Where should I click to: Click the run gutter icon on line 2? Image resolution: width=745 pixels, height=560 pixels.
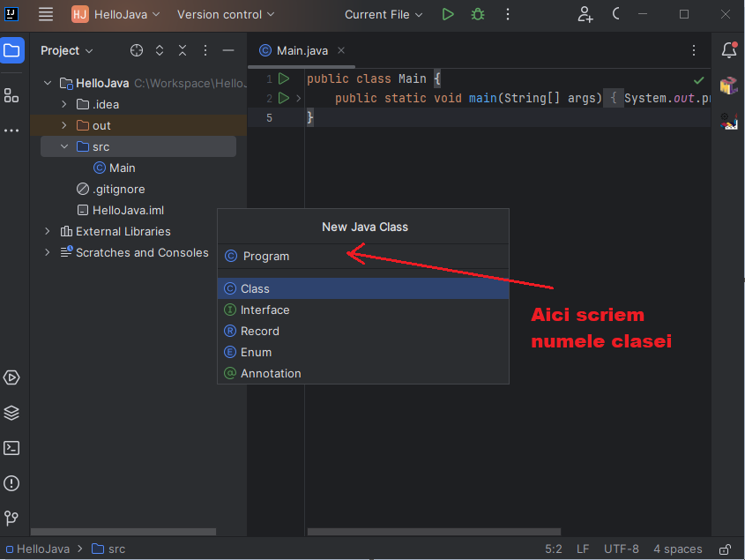click(284, 98)
